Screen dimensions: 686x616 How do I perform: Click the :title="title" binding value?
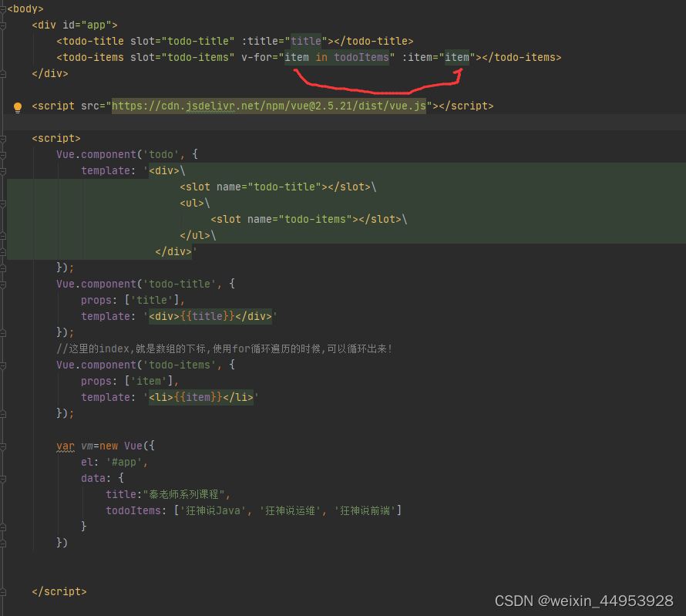coord(306,41)
